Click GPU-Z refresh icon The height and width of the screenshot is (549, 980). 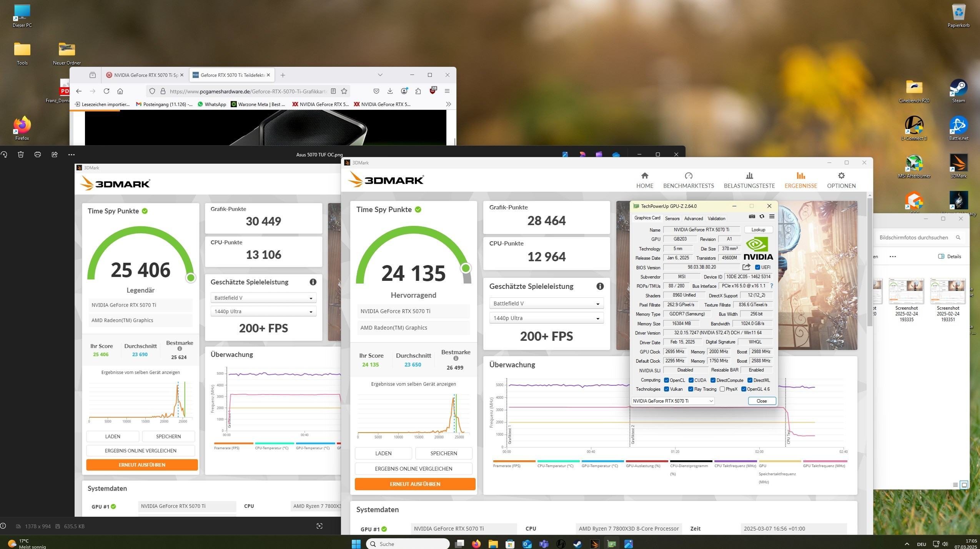(762, 217)
